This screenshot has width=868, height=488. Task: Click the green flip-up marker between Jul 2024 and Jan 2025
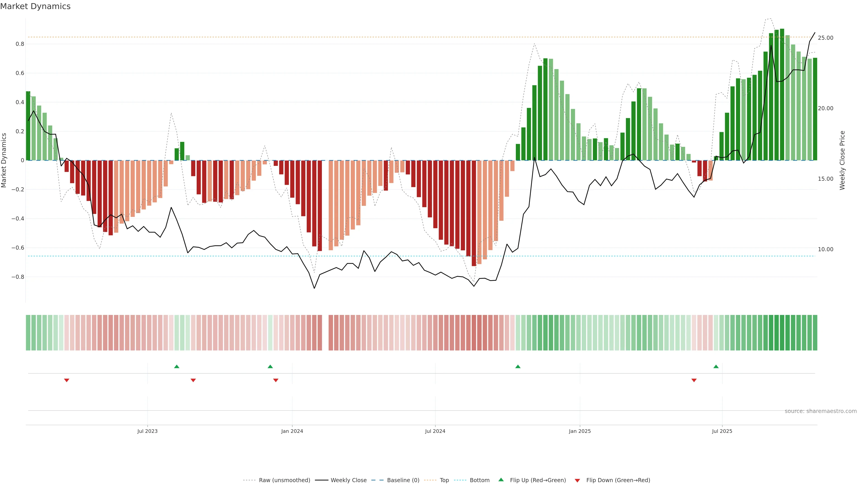coord(518,366)
